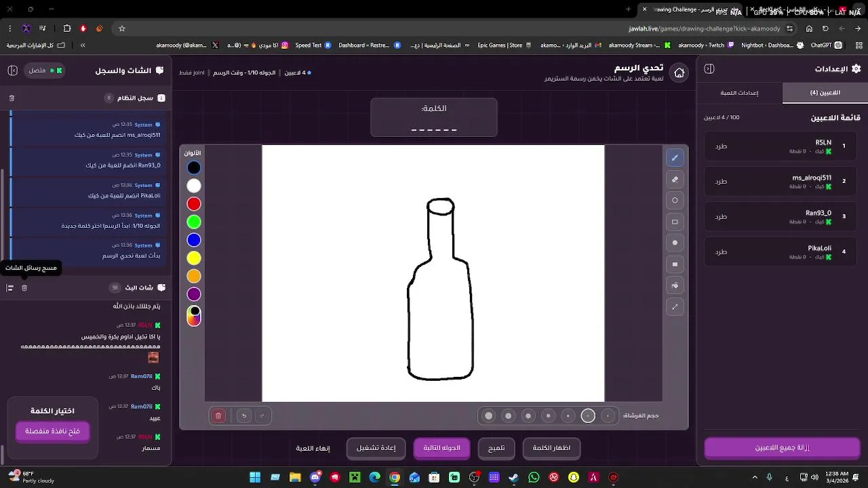The width and height of the screenshot is (868, 488).
Task: Pick the red color swatch
Action: pos(194,204)
